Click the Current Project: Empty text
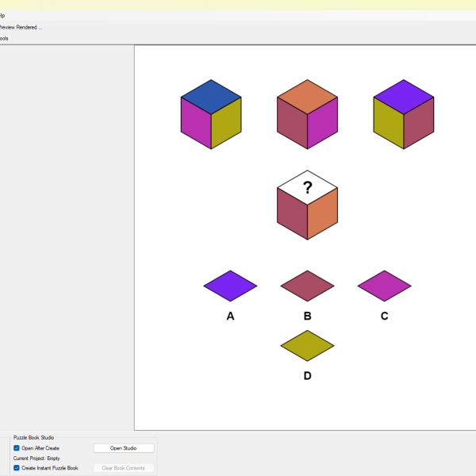476x476 pixels. coord(36,458)
